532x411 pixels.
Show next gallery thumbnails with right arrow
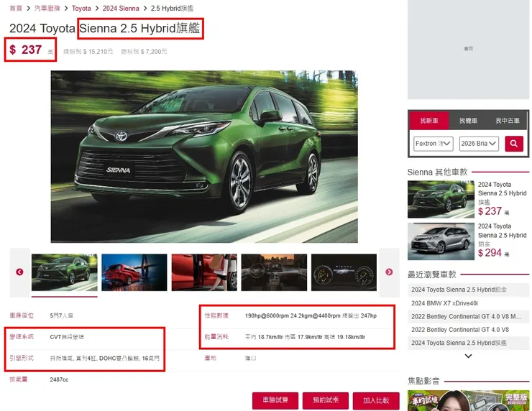(x=389, y=272)
